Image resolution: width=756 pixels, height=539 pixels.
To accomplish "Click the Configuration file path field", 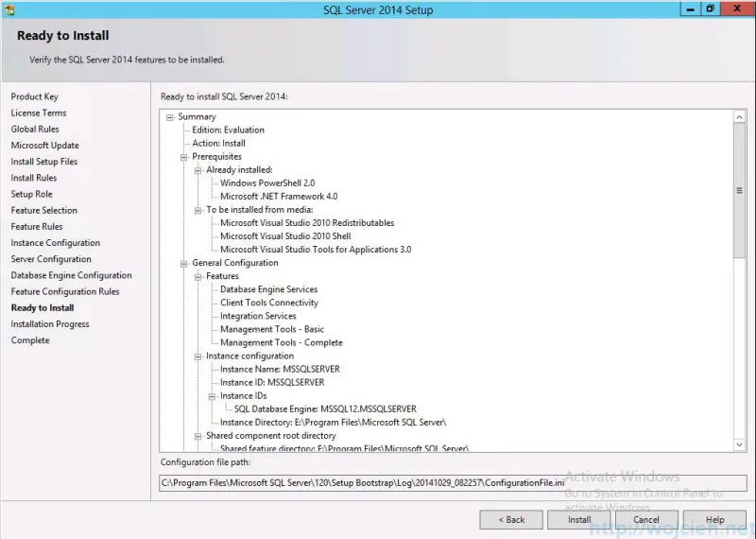I will tap(453, 483).
